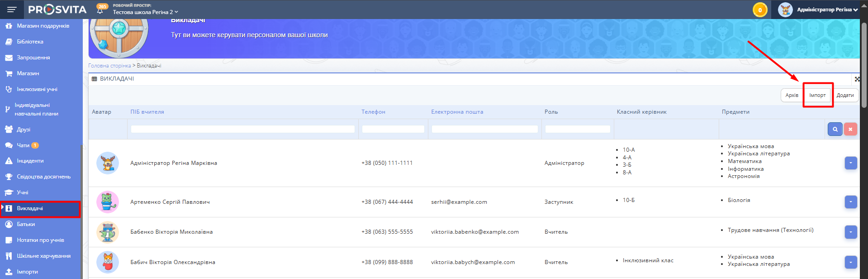This screenshot has height=279, width=868.
Task: Click the Шкільне харчування cutlery icon
Action: (9, 256)
